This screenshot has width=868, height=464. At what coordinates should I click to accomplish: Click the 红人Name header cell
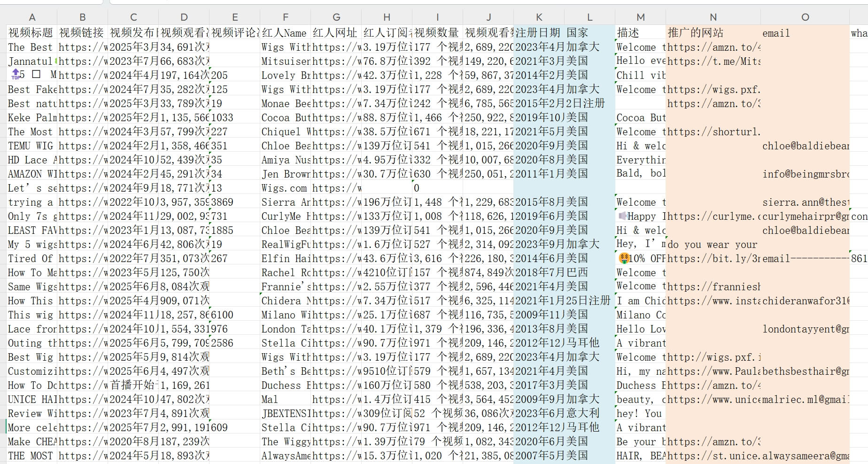coord(286,32)
